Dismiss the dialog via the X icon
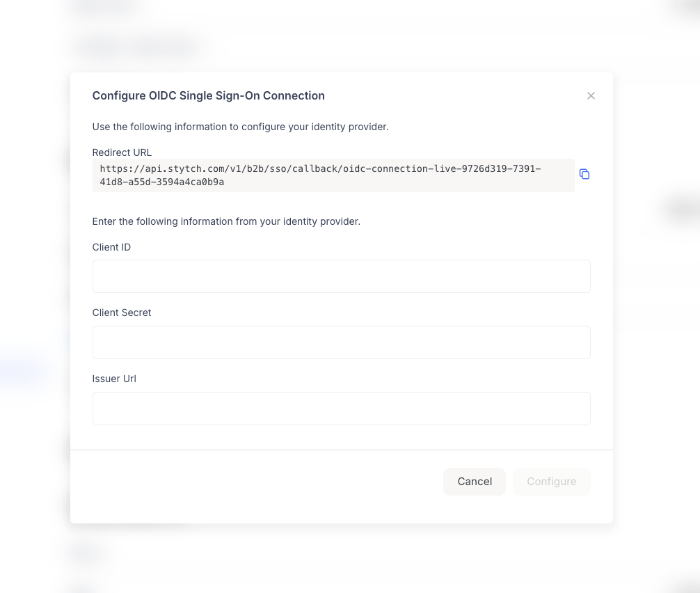The image size is (700, 593). click(591, 95)
